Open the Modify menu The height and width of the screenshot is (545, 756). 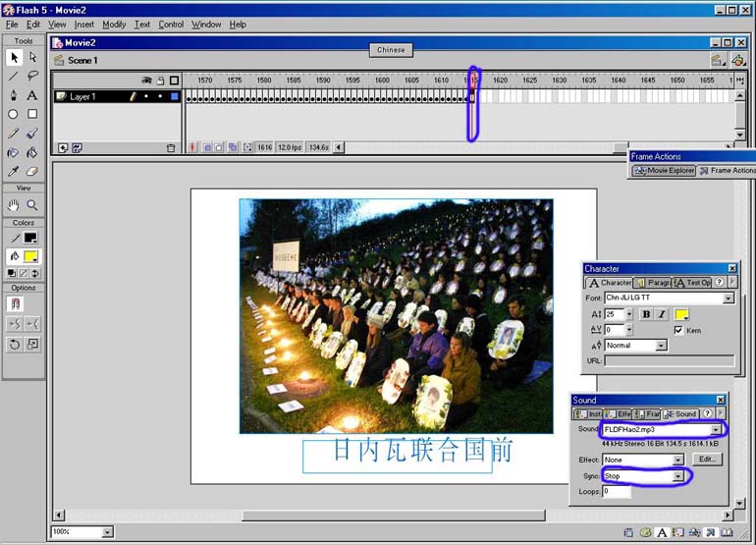click(x=114, y=25)
